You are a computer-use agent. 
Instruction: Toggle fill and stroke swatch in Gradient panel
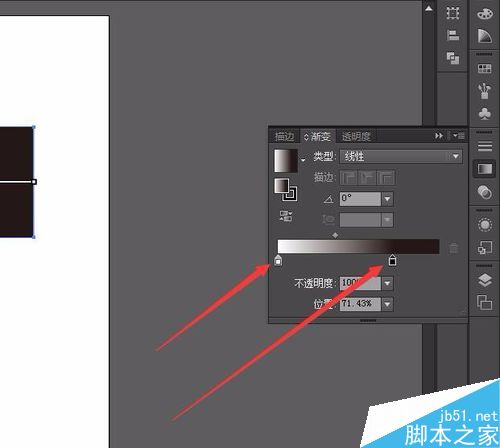[x=286, y=190]
